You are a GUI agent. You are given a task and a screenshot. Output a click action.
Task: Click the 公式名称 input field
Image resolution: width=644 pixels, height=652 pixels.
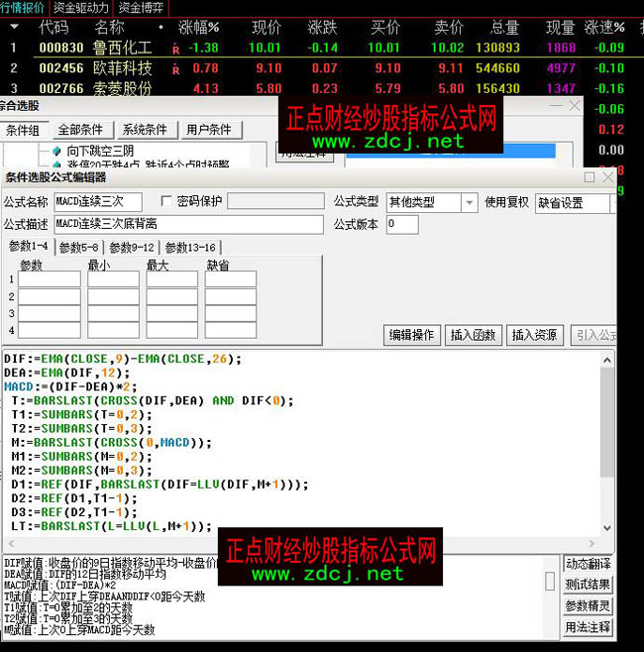pyautogui.click(x=98, y=202)
